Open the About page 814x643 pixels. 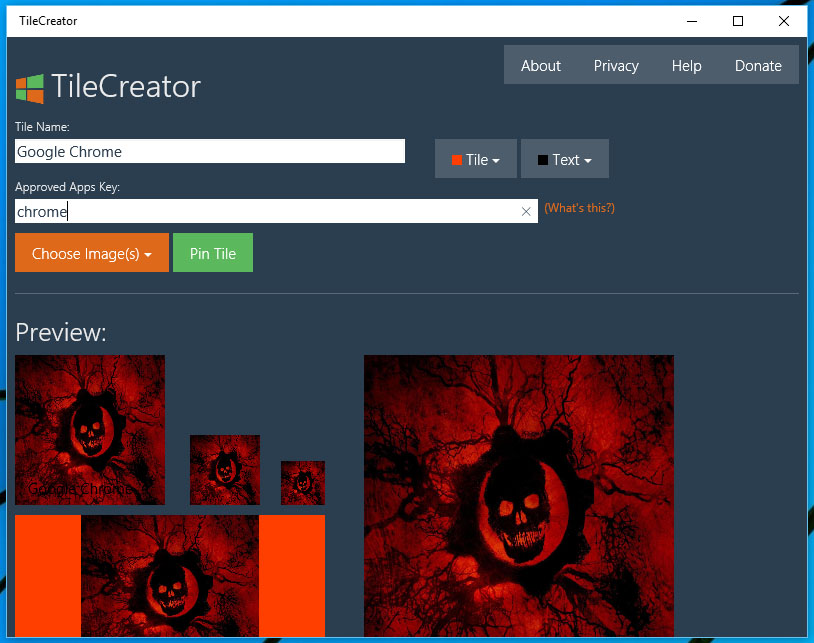click(541, 66)
